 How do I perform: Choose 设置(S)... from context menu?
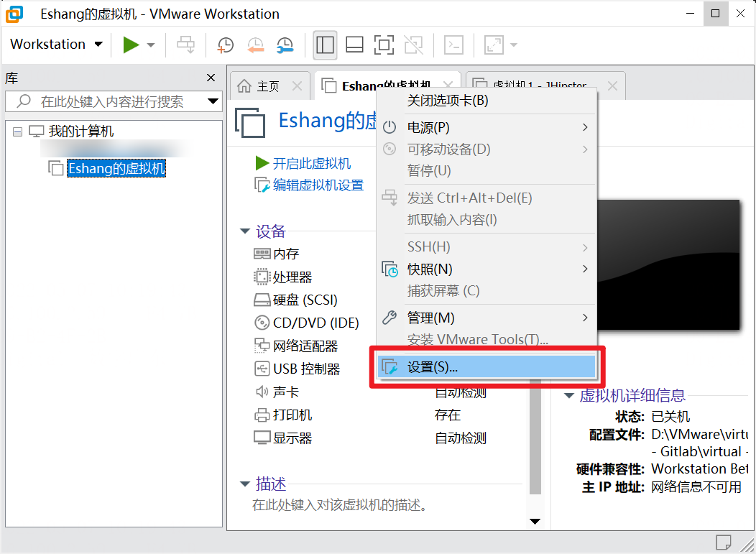(x=487, y=367)
